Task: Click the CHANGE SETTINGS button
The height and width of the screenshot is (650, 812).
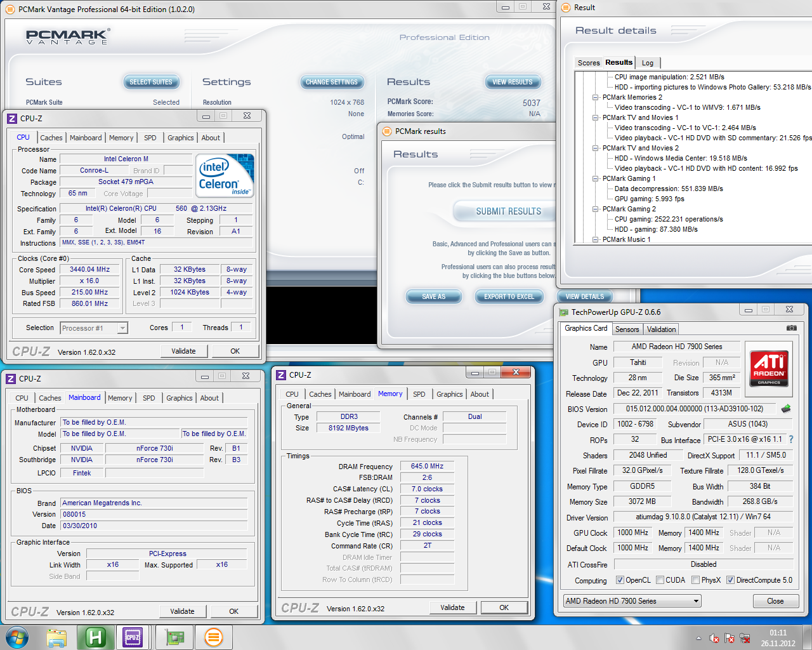Action: click(332, 82)
